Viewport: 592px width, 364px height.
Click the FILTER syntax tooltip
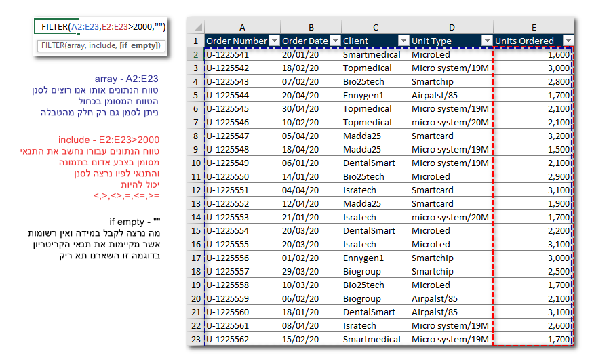point(101,45)
